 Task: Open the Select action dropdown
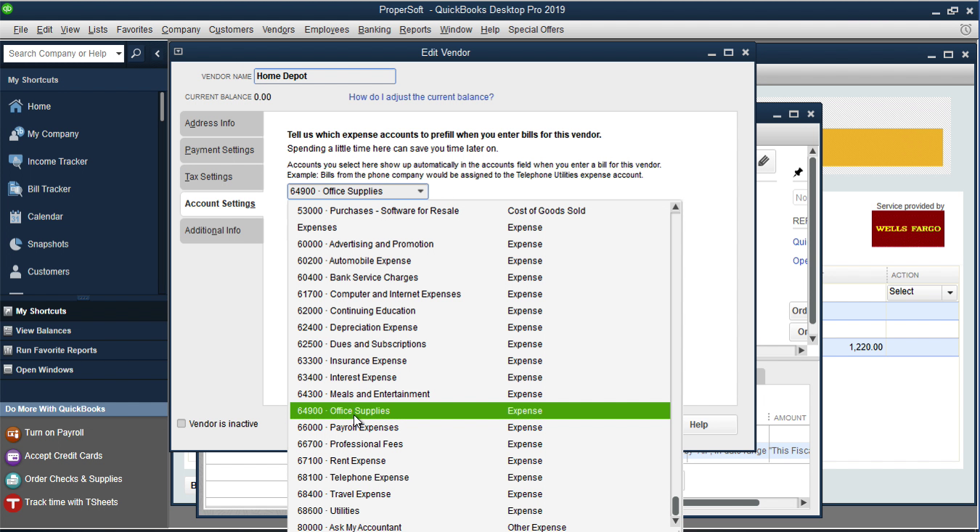pyautogui.click(x=922, y=292)
